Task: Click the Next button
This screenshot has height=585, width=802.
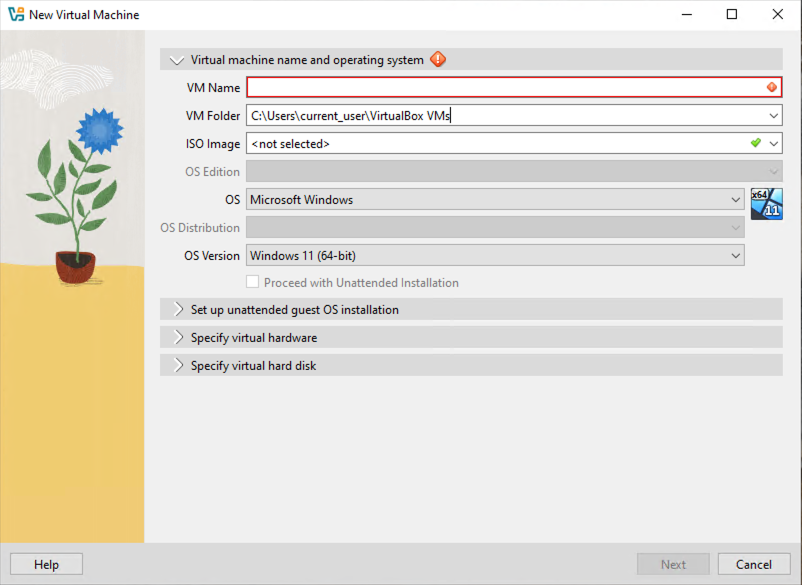Action: tap(673, 565)
